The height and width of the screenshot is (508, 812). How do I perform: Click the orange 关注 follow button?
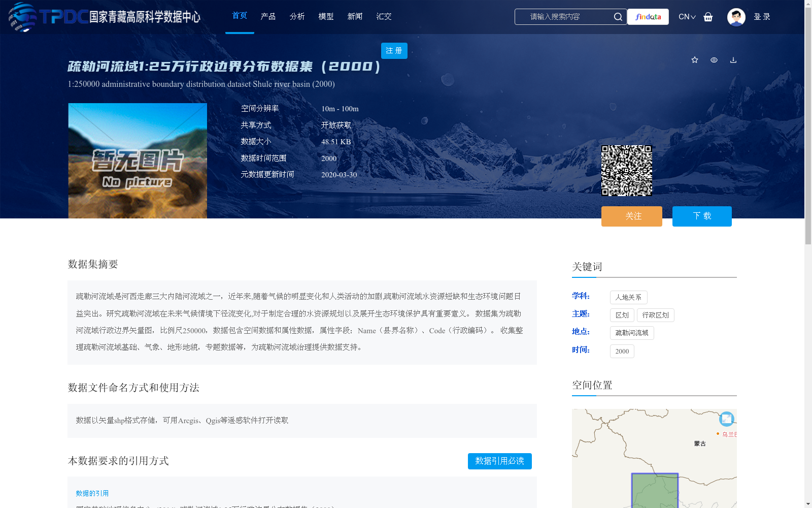coord(632,216)
